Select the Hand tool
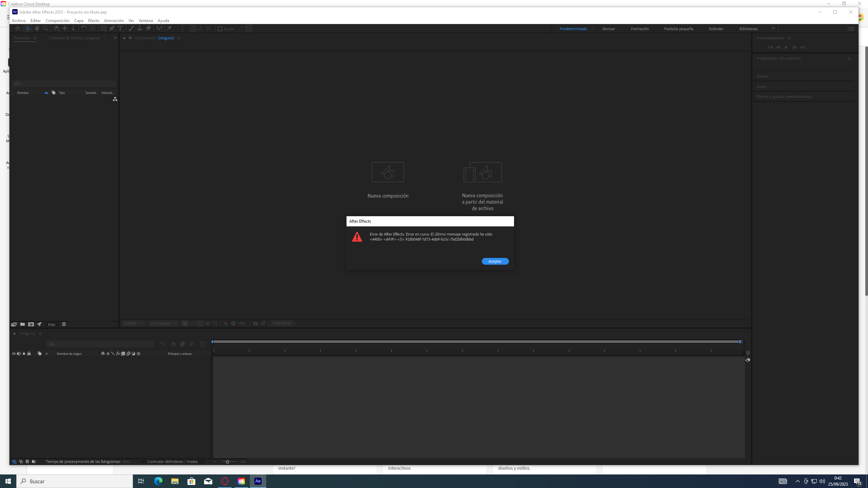This screenshot has width=868, height=488. click(37, 28)
